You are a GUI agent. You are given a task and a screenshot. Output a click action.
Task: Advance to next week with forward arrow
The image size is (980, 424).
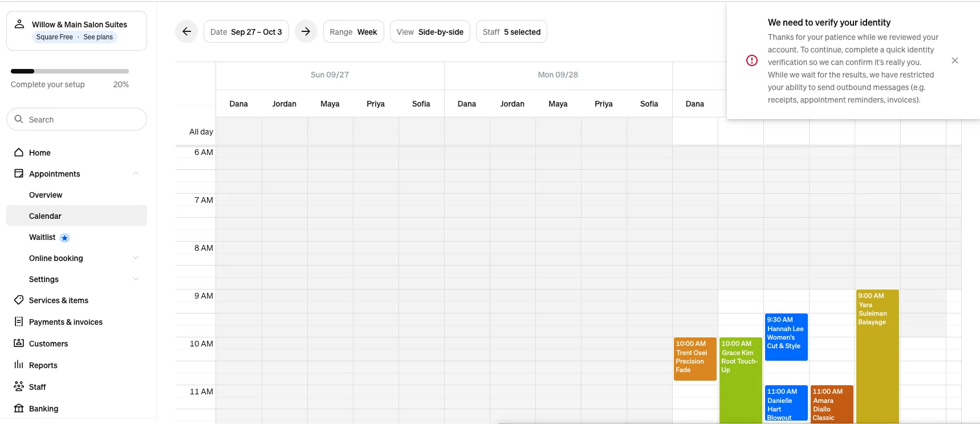coord(306,32)
